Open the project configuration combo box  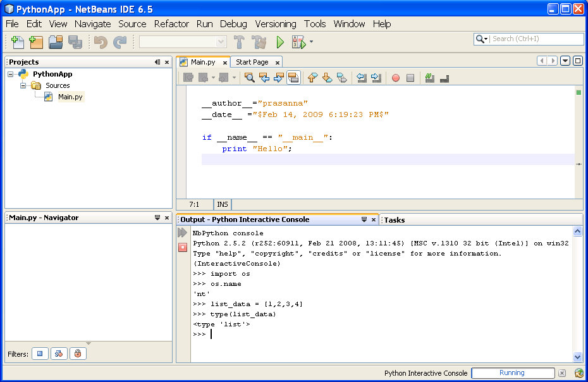(x=183, y=42)
